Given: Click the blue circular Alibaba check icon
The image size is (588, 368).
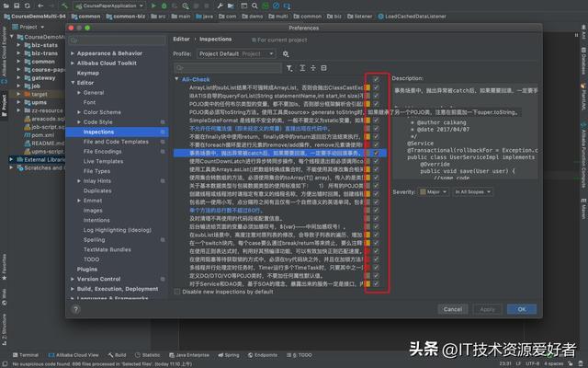Looking at the screenshot, I should tap(277, 6).
